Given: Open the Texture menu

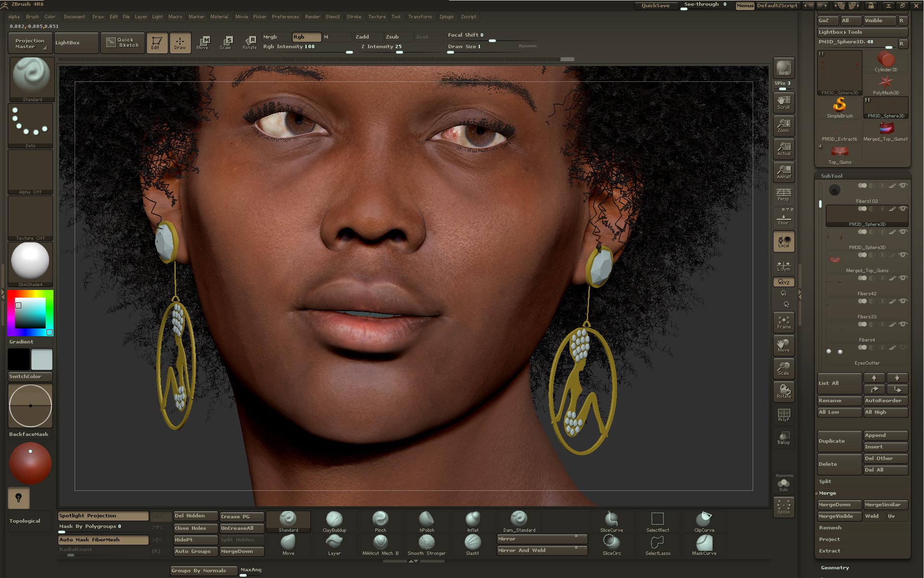Looking at the screenshot, I should pos(377,17).
